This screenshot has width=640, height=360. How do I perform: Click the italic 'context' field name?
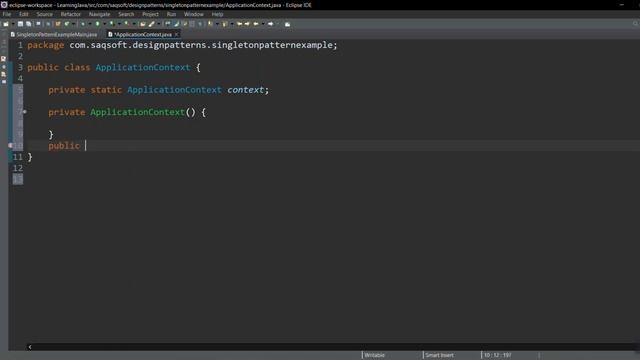[245, 90]
